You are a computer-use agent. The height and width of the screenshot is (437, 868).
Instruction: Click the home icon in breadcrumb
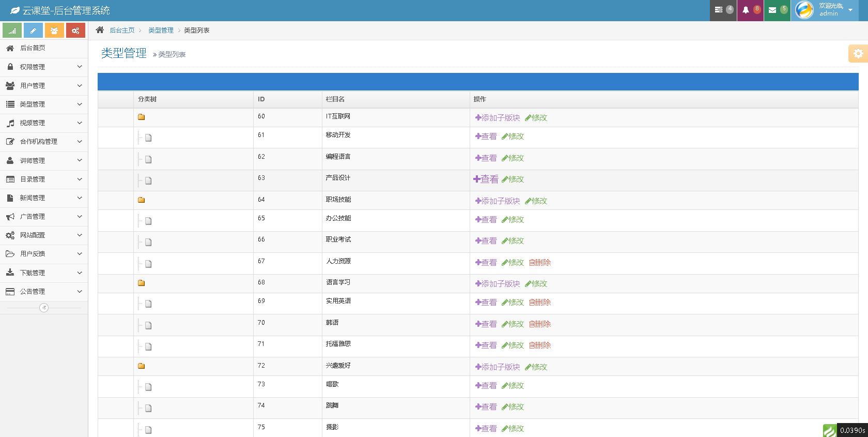coord(100,30)
